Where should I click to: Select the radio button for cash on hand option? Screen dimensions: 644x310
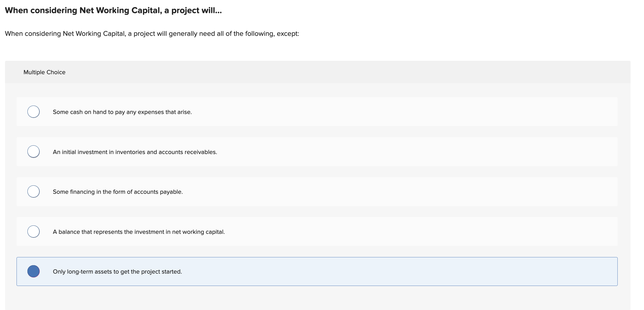33,111
